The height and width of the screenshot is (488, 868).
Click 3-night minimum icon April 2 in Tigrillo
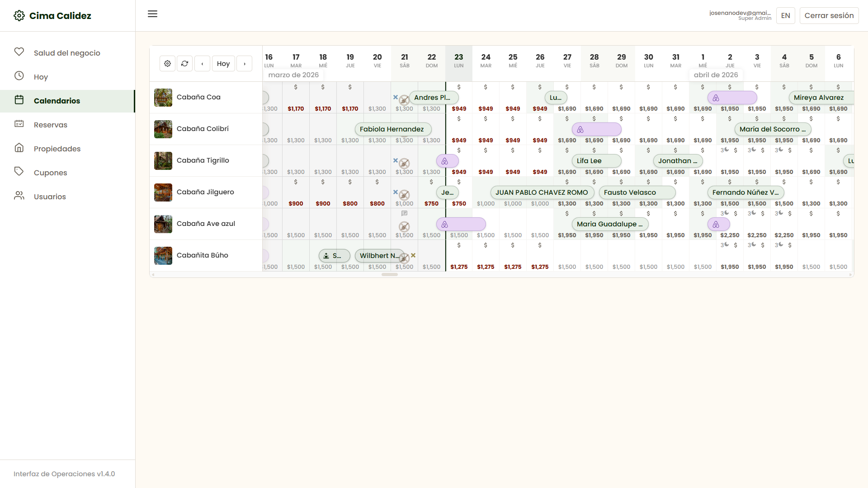click(x=725, y=150)
